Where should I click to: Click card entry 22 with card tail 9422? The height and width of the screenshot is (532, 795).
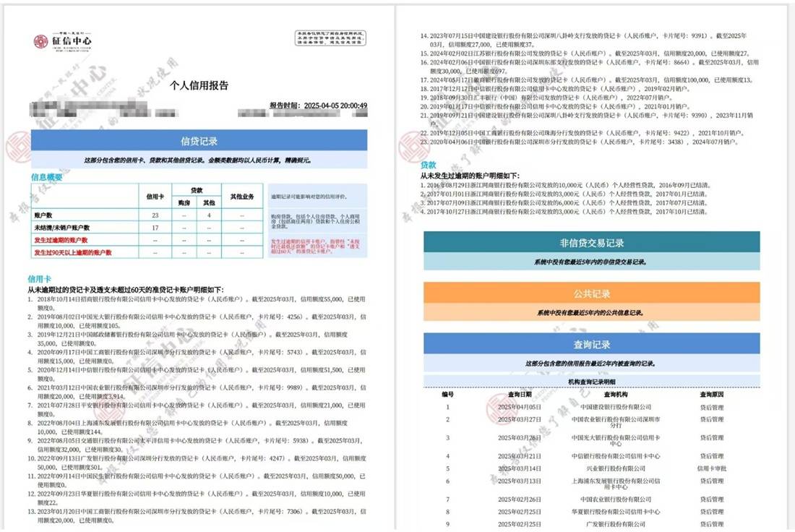coord(582,133)
